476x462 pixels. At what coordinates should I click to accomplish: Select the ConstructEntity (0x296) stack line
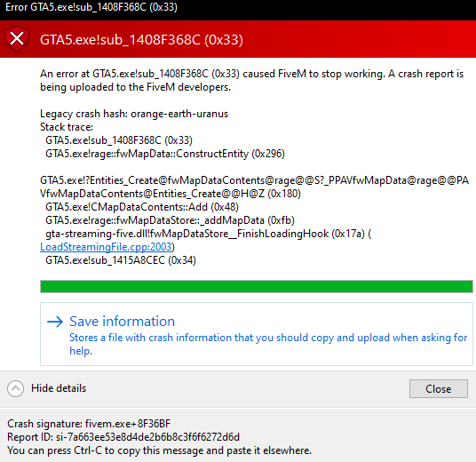165,154
